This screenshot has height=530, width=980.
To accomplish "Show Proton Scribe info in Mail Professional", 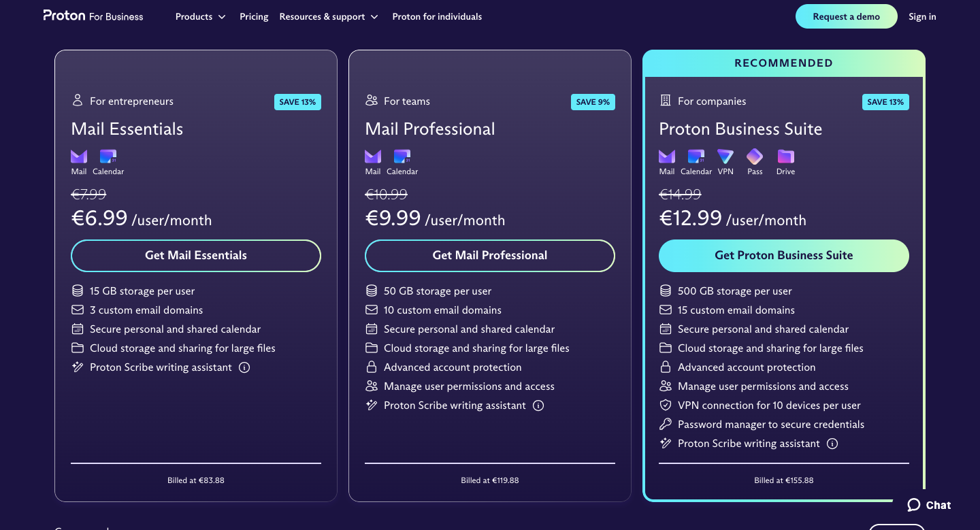I will [x=538, y=405].
